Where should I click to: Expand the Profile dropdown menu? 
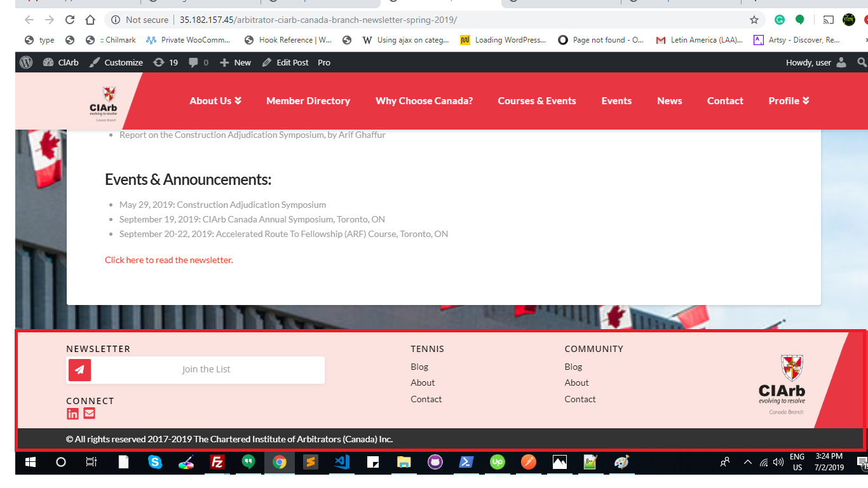pyautogui.click(x=789, y=101)
